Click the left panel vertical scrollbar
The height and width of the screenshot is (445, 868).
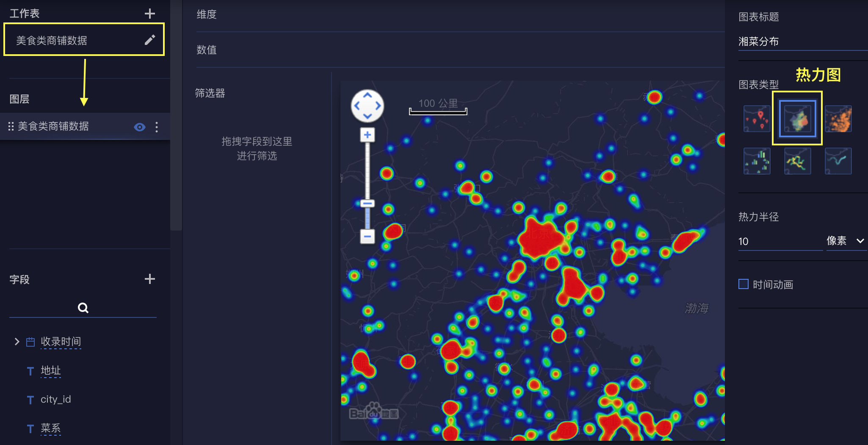pyautogui.click(x=177, y=115)
